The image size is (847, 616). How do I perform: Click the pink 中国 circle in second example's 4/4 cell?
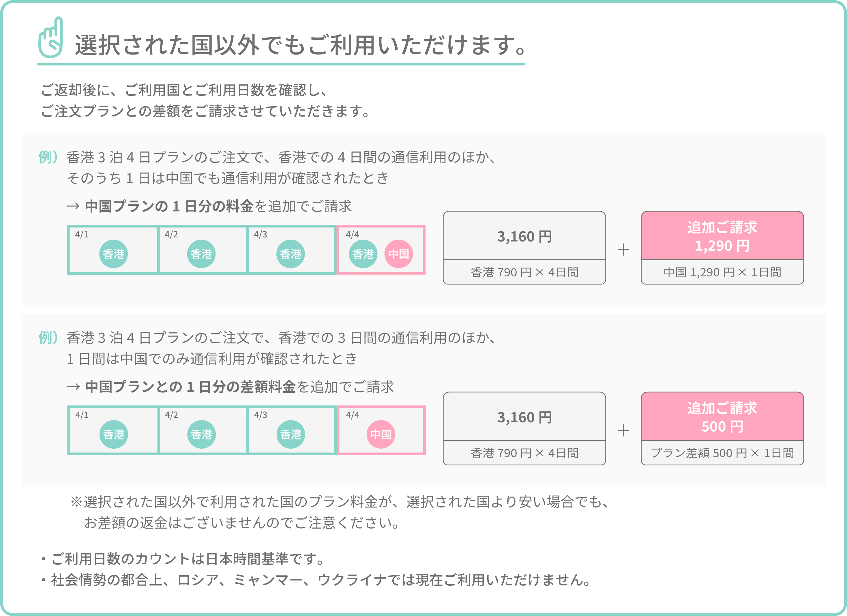click(x=381, y=435)
